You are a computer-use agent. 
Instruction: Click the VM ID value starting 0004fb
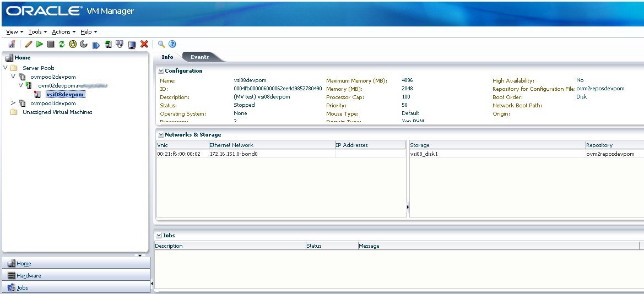click(278, 89)
